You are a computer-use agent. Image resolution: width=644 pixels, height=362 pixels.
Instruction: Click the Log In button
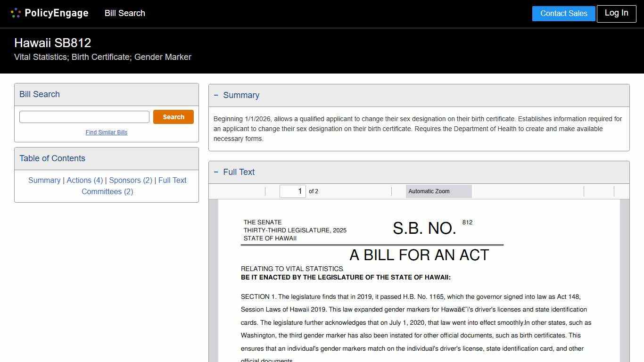click(616, 14)
